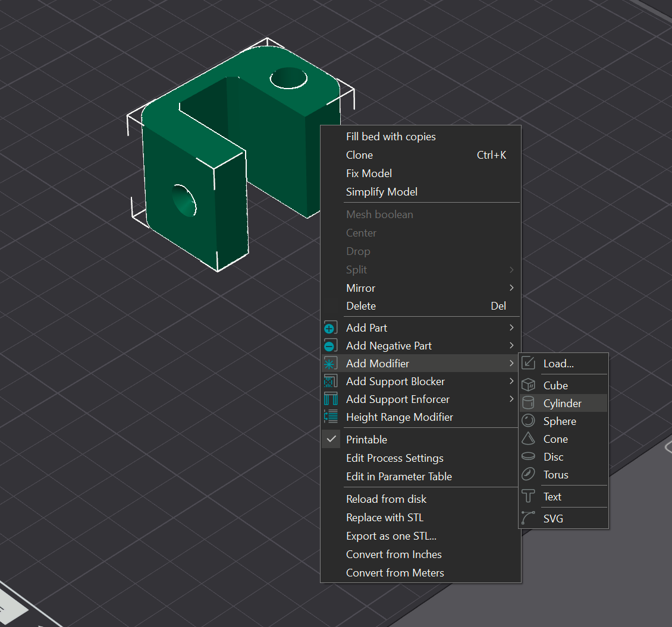Click the Add Modifier asterisk icon
672x627 pixels.
pos(331,364)
